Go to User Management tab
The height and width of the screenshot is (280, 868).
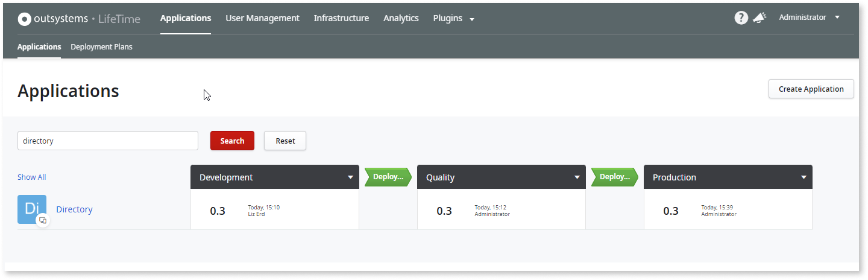(x=262, y=18)
